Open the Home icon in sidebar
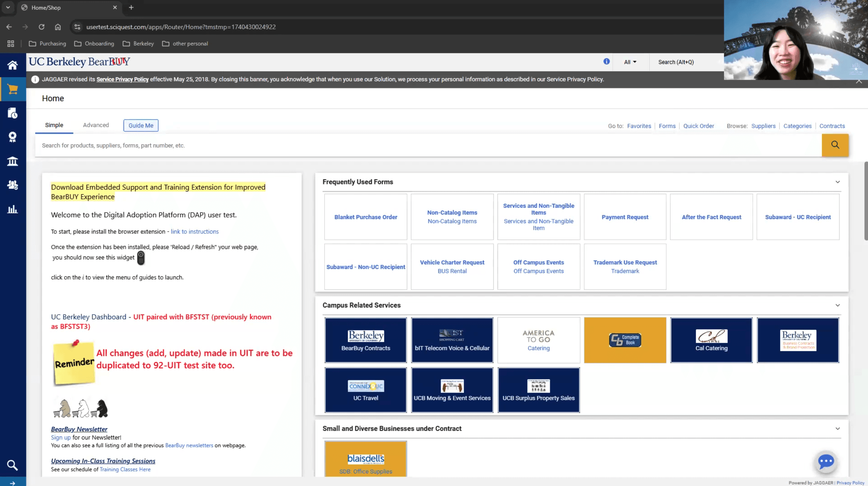 (13, 65)
